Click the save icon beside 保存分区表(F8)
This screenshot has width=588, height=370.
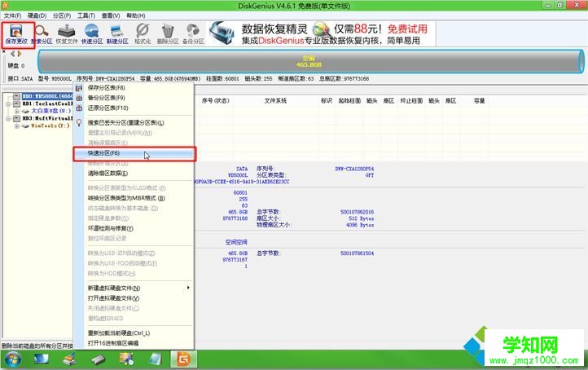(79, 88)
